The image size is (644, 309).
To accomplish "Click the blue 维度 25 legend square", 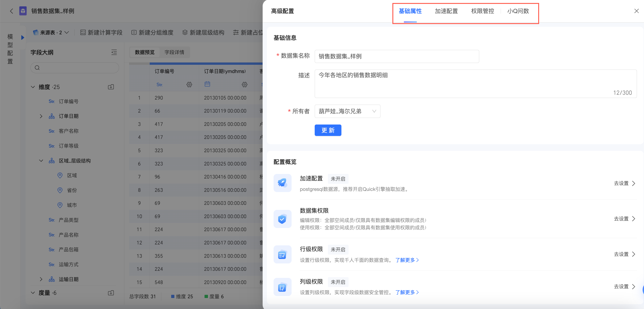I will click(173, 296).
